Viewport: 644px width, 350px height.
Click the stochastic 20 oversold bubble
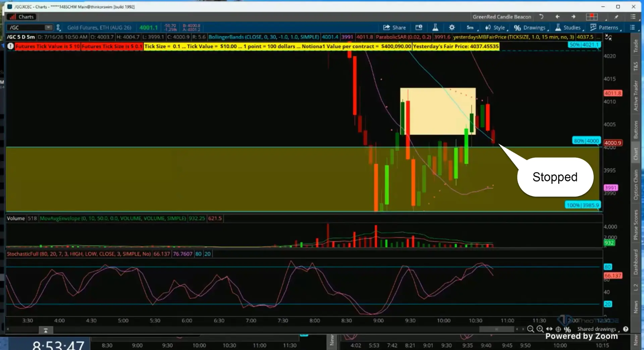click(x=608, y=304)
